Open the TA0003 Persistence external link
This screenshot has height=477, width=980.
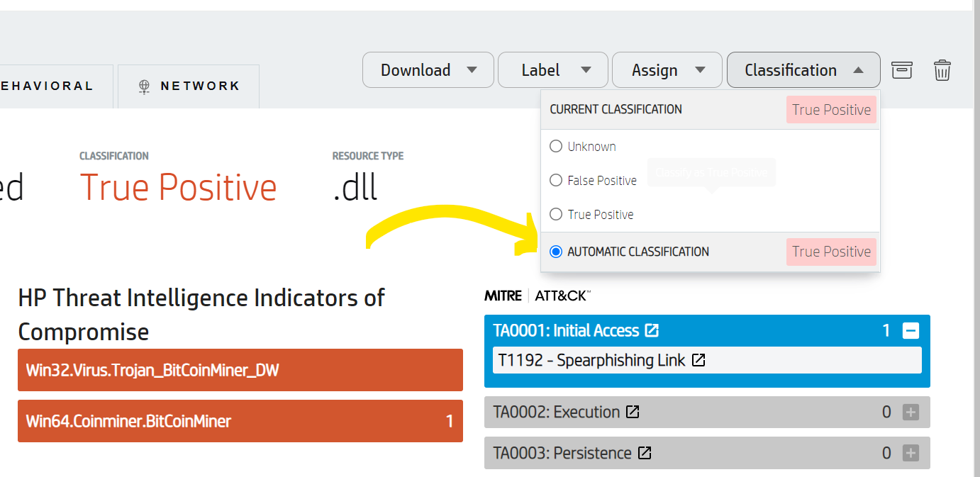644,452
